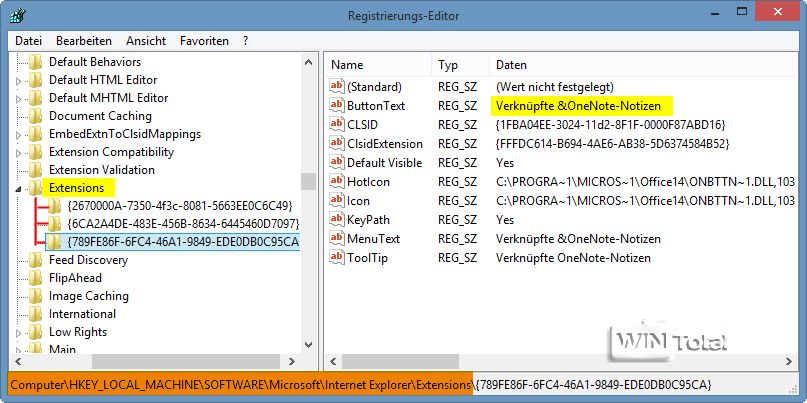This screenshot has width=807, height=403.
Task: Select the International key
Action: tap(82, 314)
